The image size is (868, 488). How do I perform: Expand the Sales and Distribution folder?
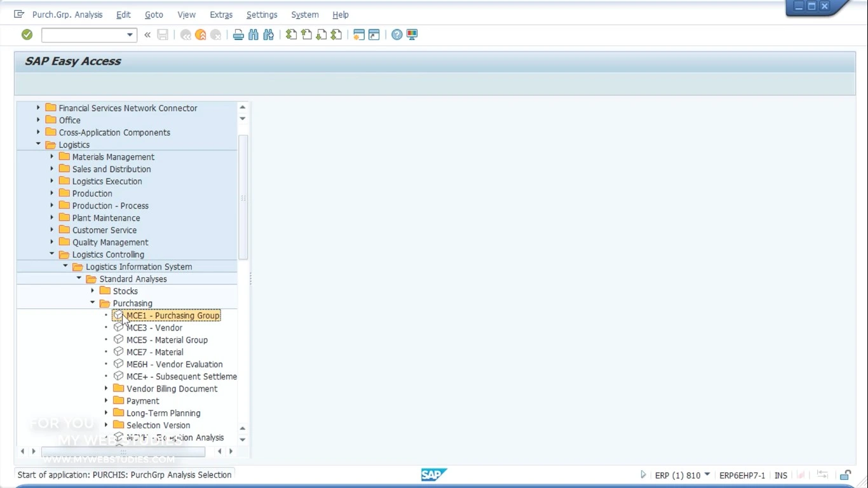point(51,169)
